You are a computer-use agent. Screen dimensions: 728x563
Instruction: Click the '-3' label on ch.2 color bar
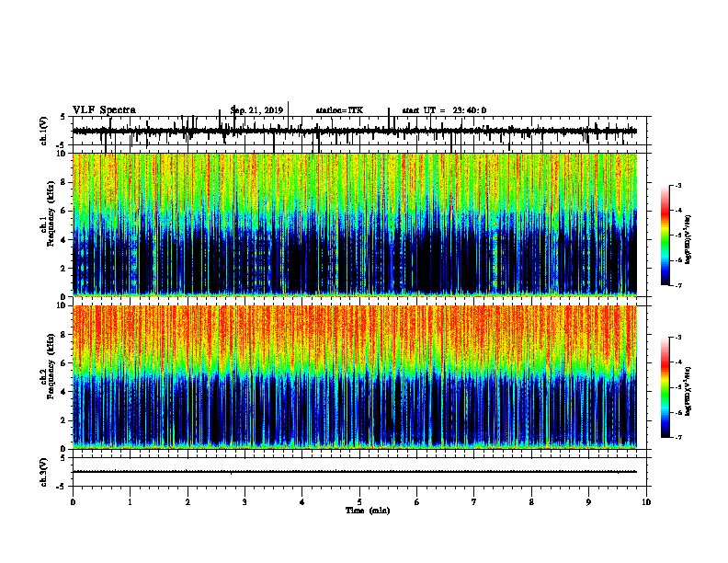tap(677, 338)
